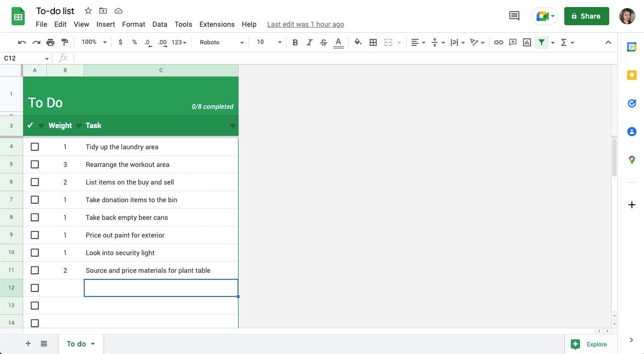Open Google Maps side panel
The image size is (644, 354).
(631, 160)
